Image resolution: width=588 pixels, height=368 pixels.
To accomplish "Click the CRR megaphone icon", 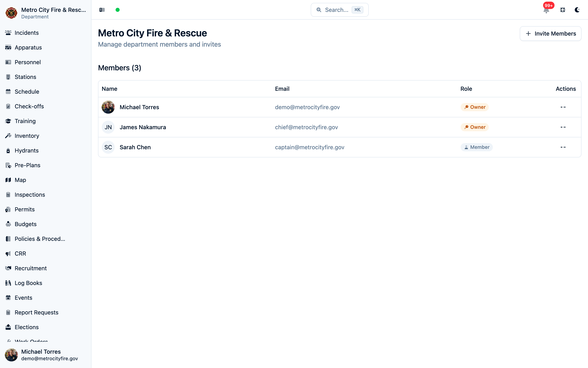I will click(8, 254).
